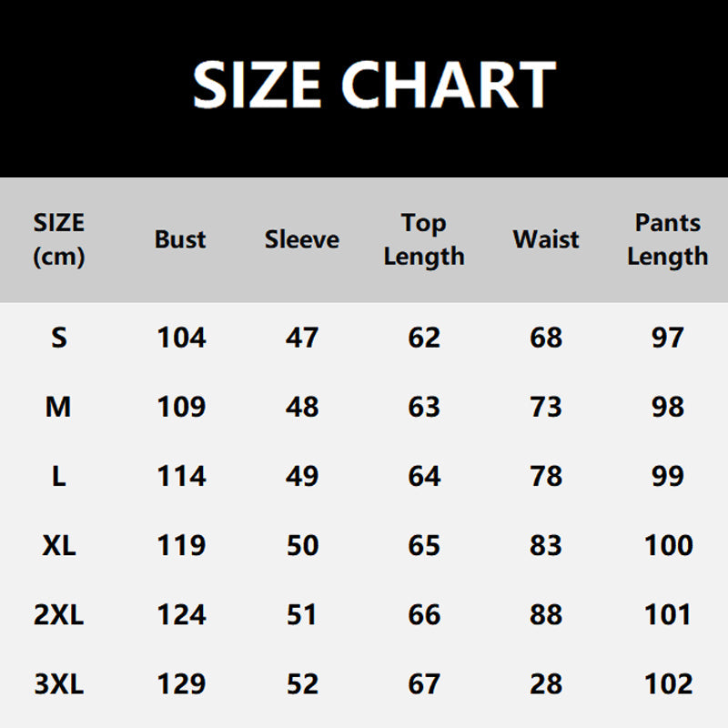Viewport: 728px width, 728px height.
Task: Click the Sleeve column header
Action: (x=302, y=239)
